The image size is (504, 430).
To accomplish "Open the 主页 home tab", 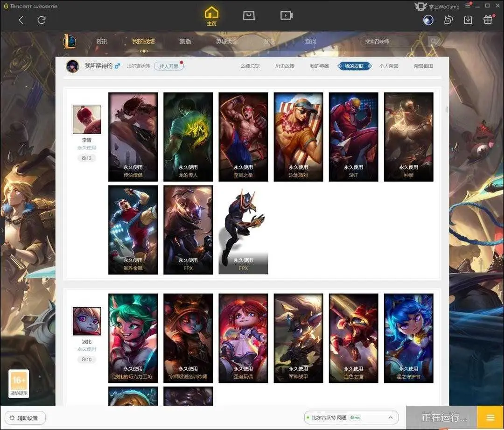I will pyautogui.click(x=211, y=16).
